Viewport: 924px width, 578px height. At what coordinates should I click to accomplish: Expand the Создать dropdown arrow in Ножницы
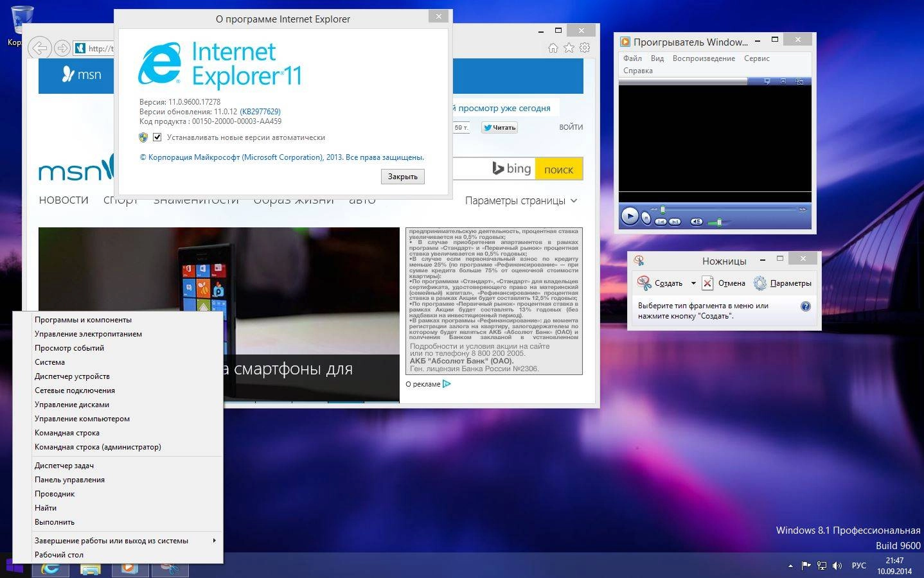(693, 283)
